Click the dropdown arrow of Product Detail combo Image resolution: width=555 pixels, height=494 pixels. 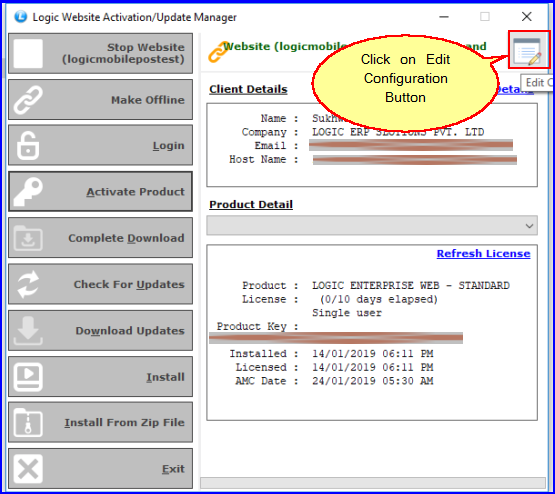coord(529,226)
